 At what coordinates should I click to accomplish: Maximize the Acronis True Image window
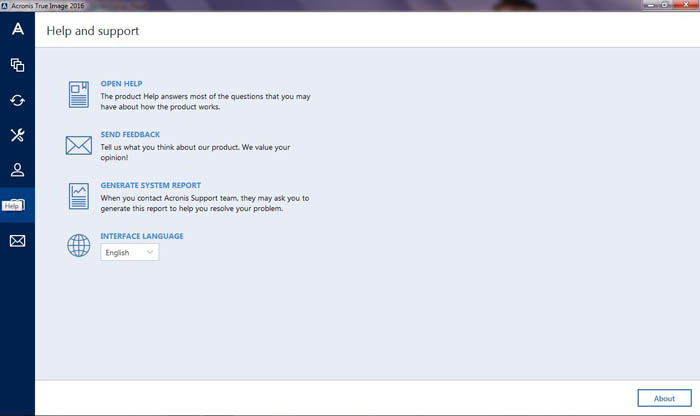click(665, 5)
